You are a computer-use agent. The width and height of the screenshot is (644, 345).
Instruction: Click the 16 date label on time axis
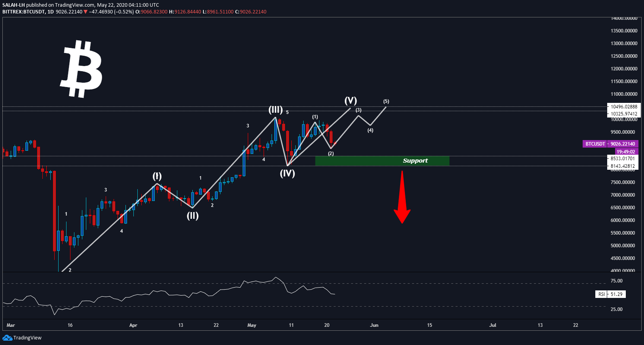click(x=70, y=325)
